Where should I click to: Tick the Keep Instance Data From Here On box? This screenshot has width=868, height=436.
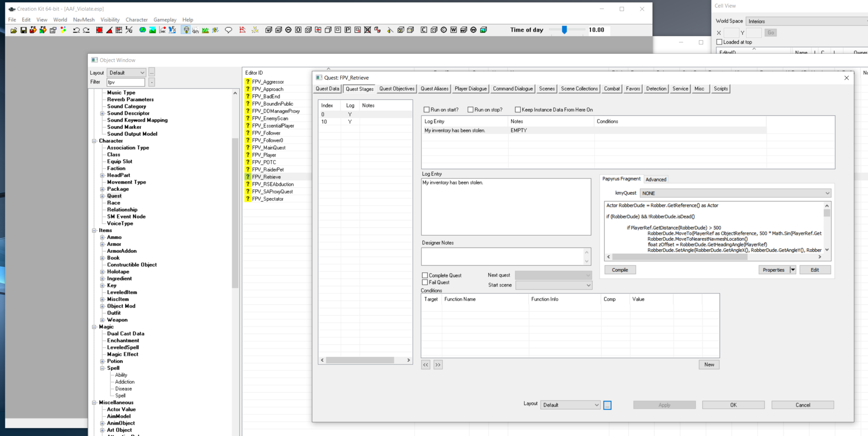(x=518, y=109)
